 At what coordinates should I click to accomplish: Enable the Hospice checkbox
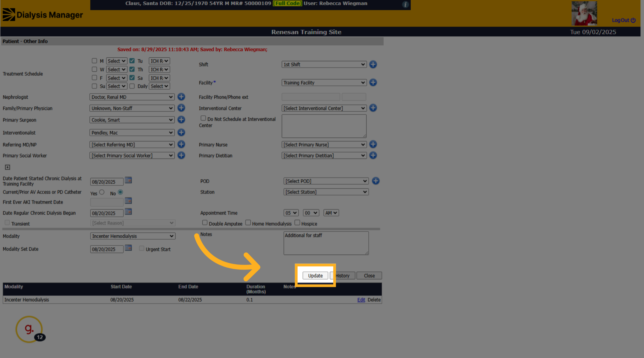coord(297,223)
